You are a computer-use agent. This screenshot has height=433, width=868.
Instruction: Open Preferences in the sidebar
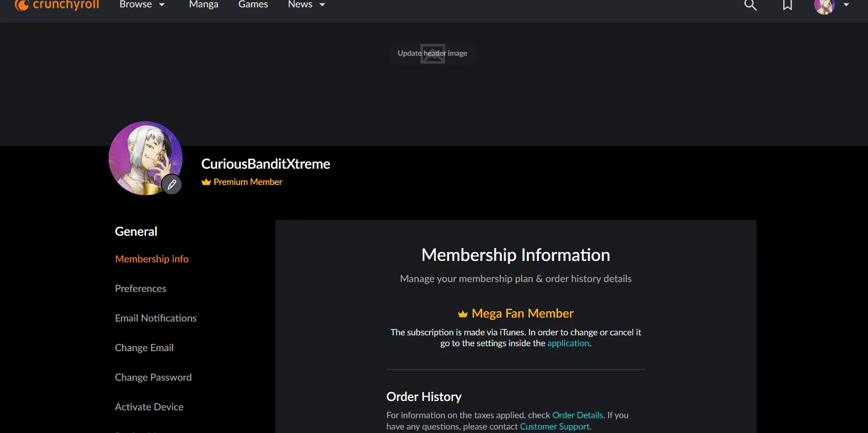click(141, 289)
